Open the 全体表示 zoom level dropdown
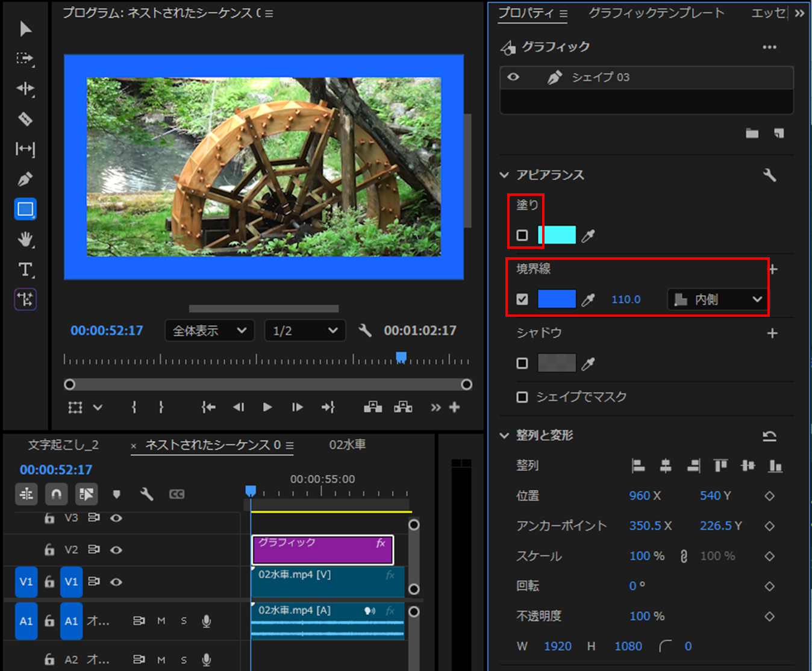Viewport: 812px width, 671px height. tap(209, 330)
